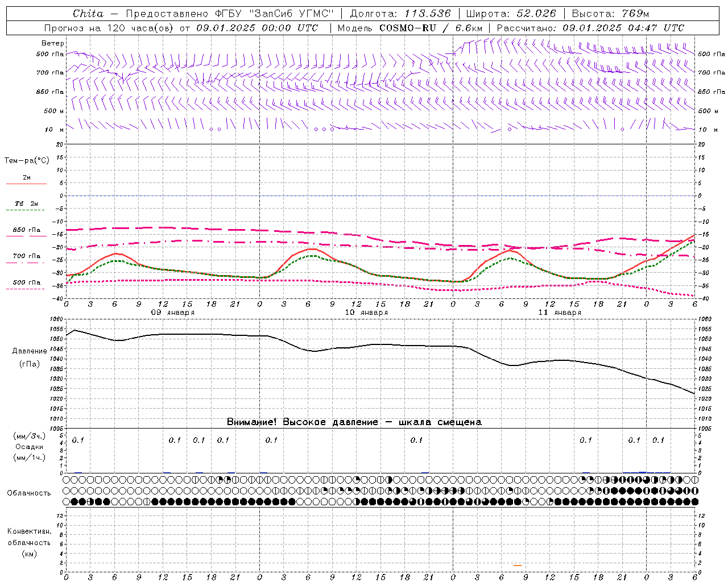728x582 pixels.
Task: Click the "Широта: 52.026" header field
Action: [511, 14]
